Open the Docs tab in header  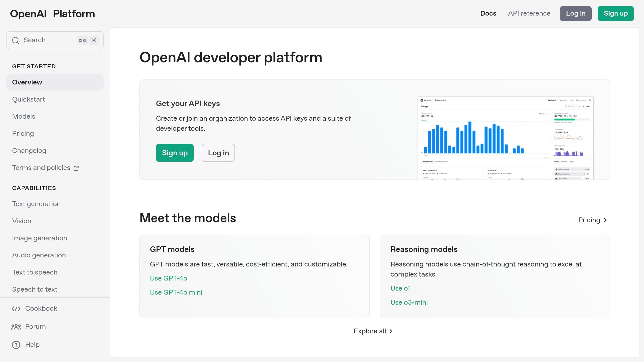point(488,13)
